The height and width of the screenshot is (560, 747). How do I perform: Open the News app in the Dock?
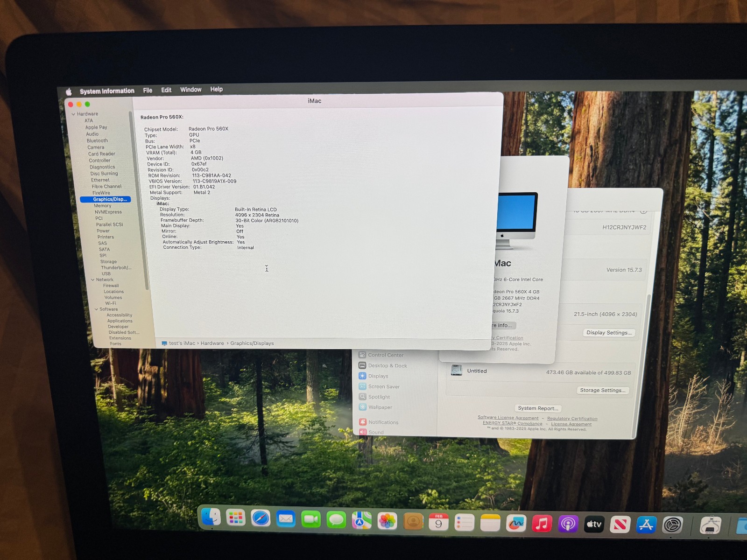tap(620, 525)
